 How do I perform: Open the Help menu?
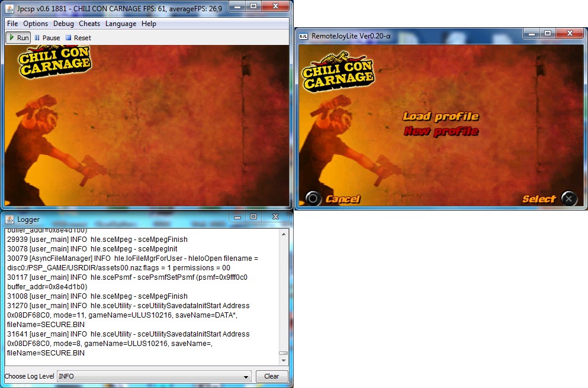tap(149, 24)
